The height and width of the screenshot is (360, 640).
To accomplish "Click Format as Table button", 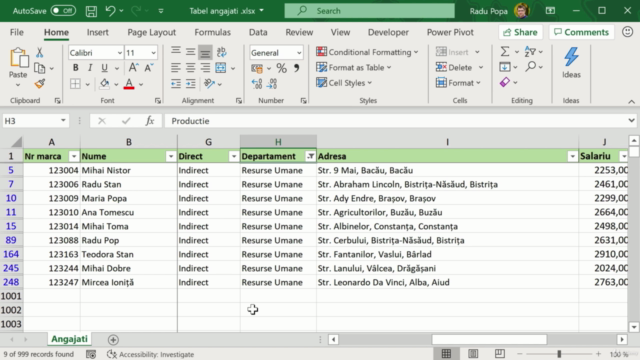I will tap(353, 67).
